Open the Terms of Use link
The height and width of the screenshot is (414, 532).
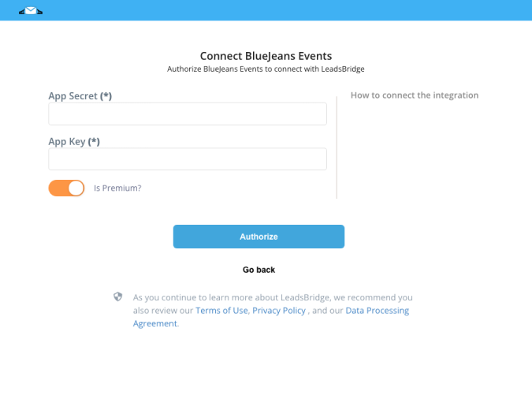(x=221, y=311)
